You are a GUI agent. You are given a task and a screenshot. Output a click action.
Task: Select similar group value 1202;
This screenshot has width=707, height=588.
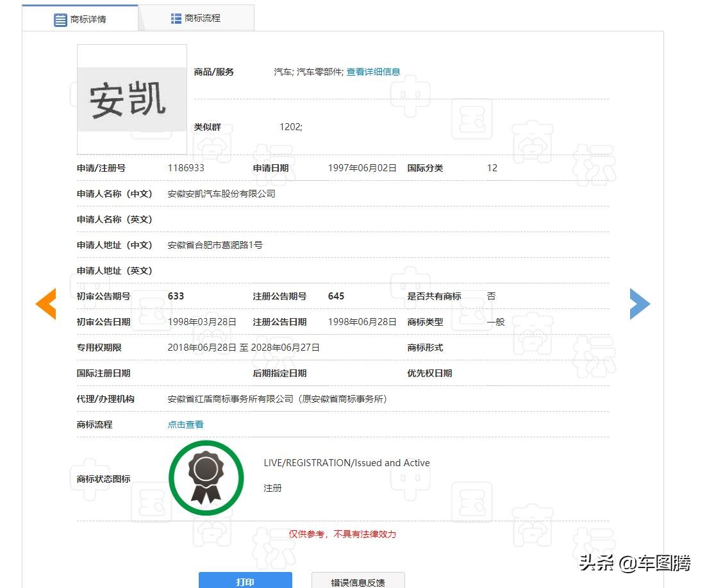pos(291,127)
